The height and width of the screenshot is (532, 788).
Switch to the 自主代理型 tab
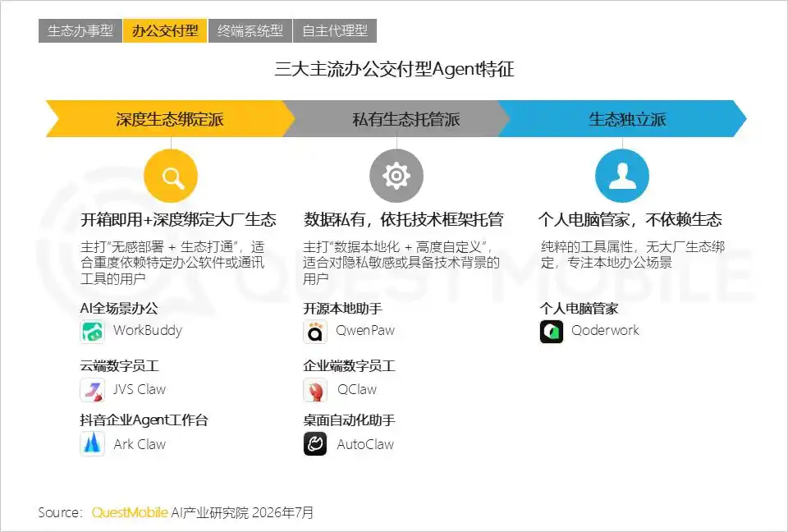click(x=335, y=30)
